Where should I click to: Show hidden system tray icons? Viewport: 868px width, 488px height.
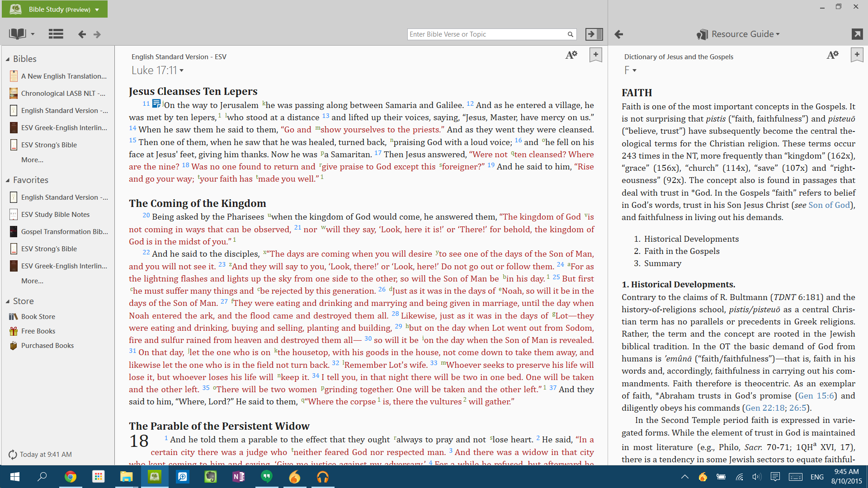tap(685, 477)
